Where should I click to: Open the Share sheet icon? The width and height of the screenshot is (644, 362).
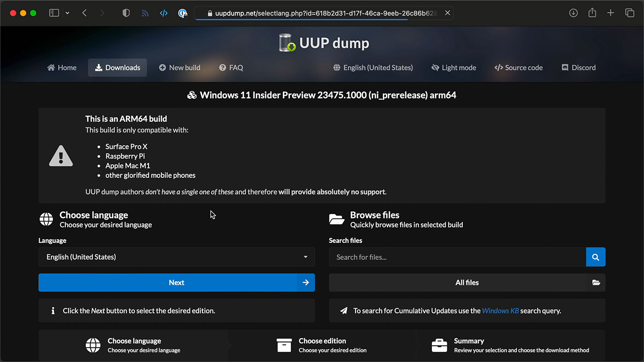click(592, 12)
